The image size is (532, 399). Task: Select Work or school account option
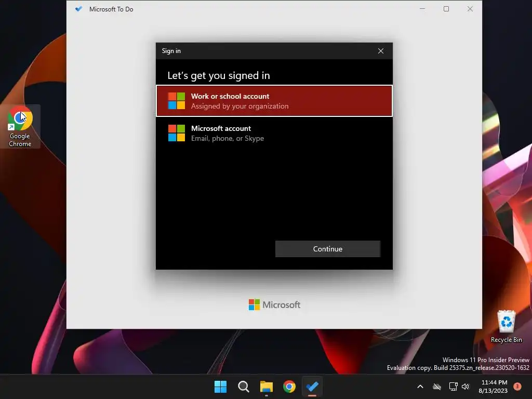[x=274, y=101]
